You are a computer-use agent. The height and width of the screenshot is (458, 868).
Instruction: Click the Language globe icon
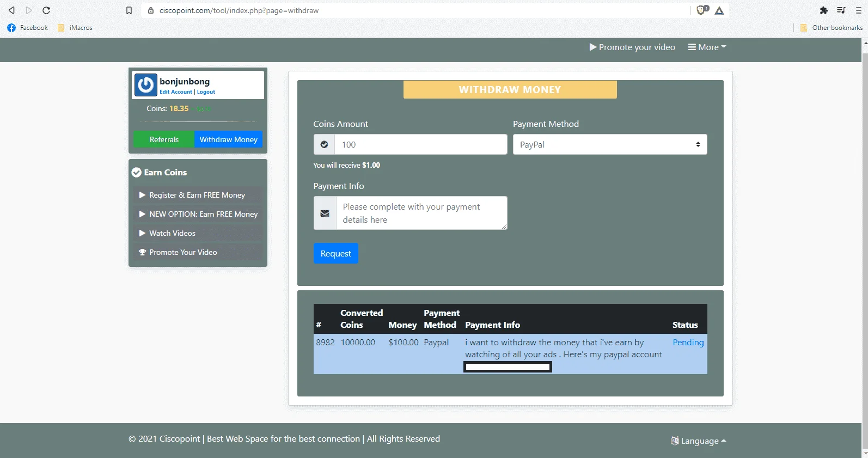coord(675,441)
